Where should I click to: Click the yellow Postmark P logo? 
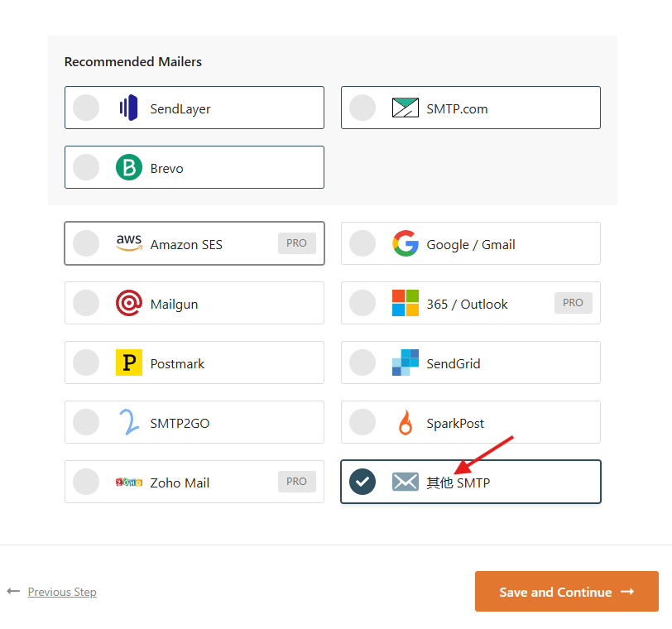tap(129, 363)
